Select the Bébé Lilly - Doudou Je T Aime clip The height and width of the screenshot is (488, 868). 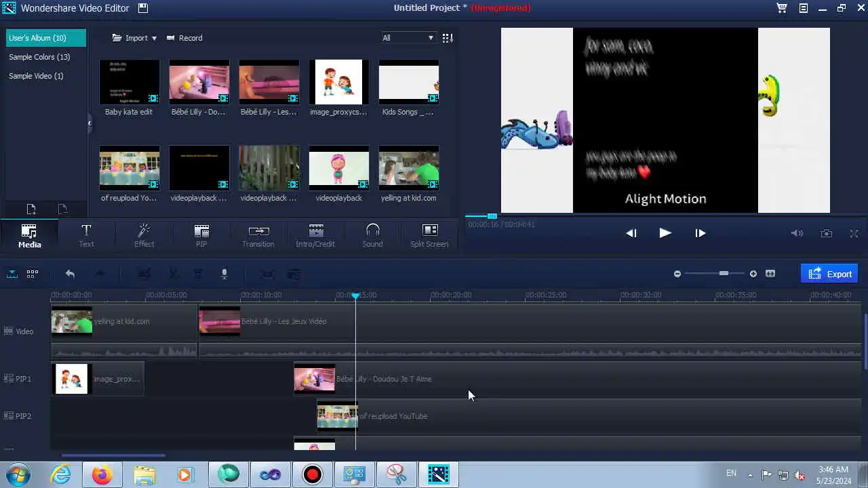click(x=577, y=379)
